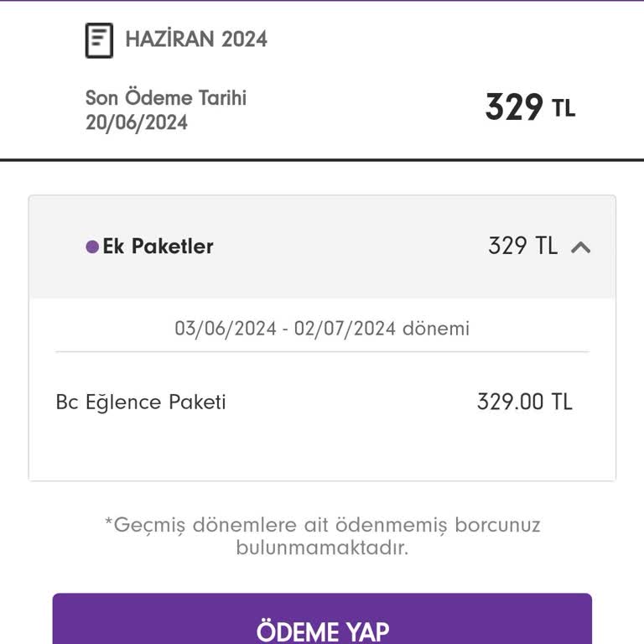Tap the Geçmiş dönemlere ait footnote line
The height and width of the screenshot is (644, 644).
tap(322, 525)
